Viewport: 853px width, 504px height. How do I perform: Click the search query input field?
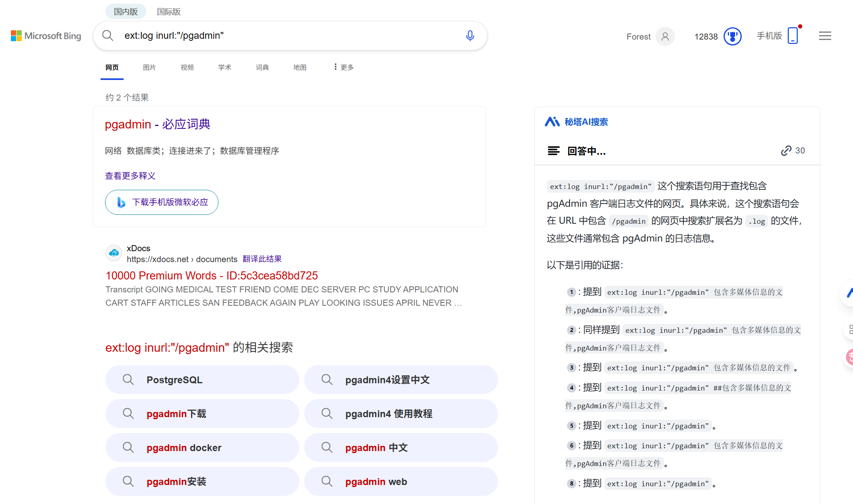(283, 36)
